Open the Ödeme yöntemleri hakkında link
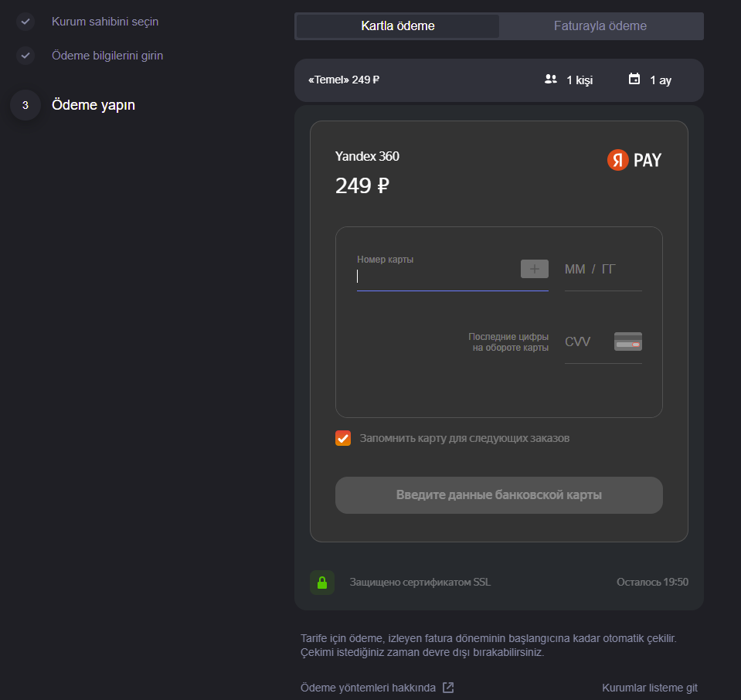The image size is (741, 700). click(x=368, y=688)
